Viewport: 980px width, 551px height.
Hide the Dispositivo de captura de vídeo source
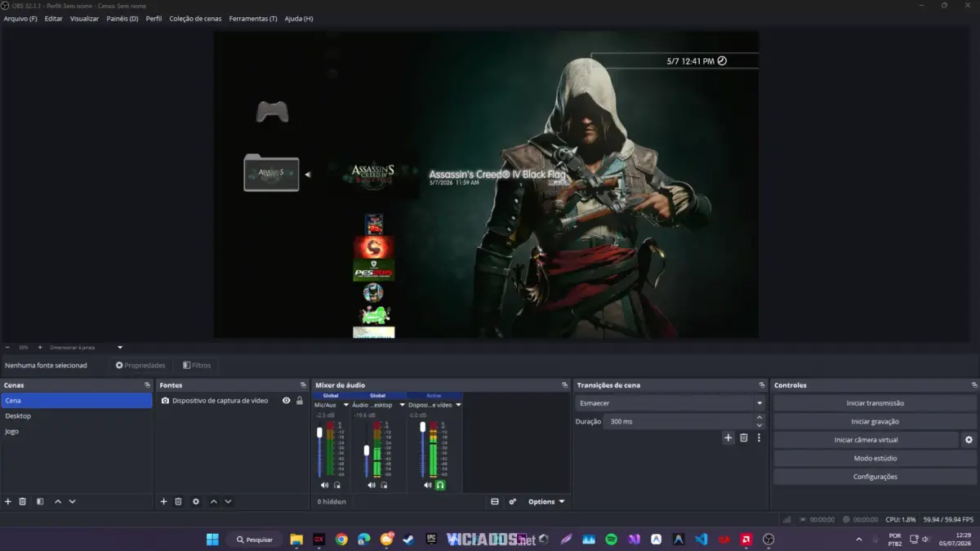click(287, 401)
